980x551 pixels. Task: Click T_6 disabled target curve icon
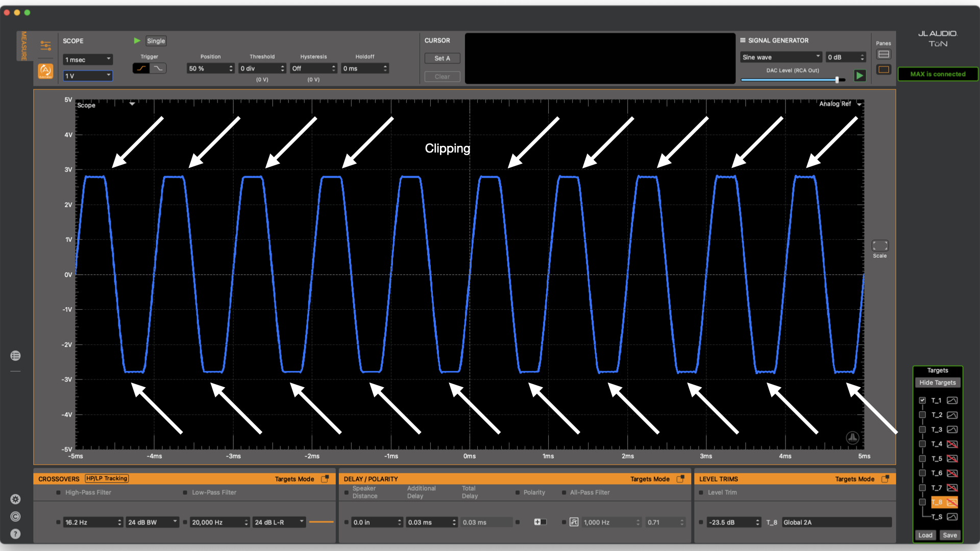click(x=952, y=473)
